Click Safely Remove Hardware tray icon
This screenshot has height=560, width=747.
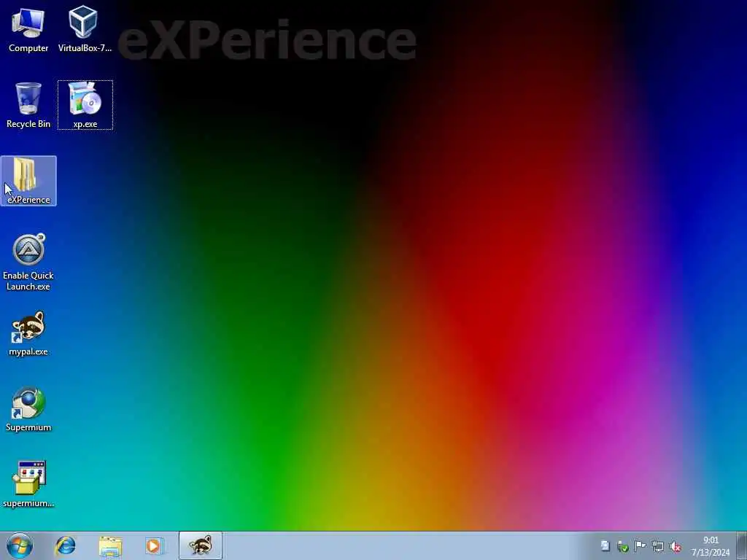click(623, 546)
